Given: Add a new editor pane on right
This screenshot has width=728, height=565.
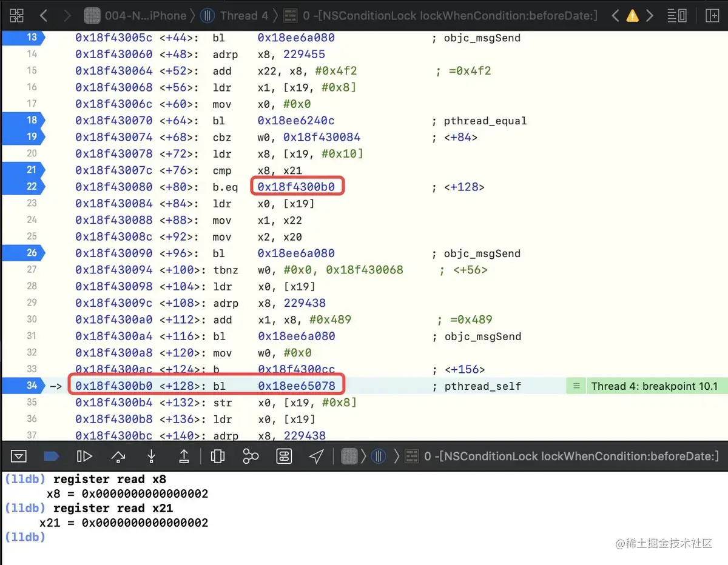Looking at the screenshot, I should pos(712,16).
